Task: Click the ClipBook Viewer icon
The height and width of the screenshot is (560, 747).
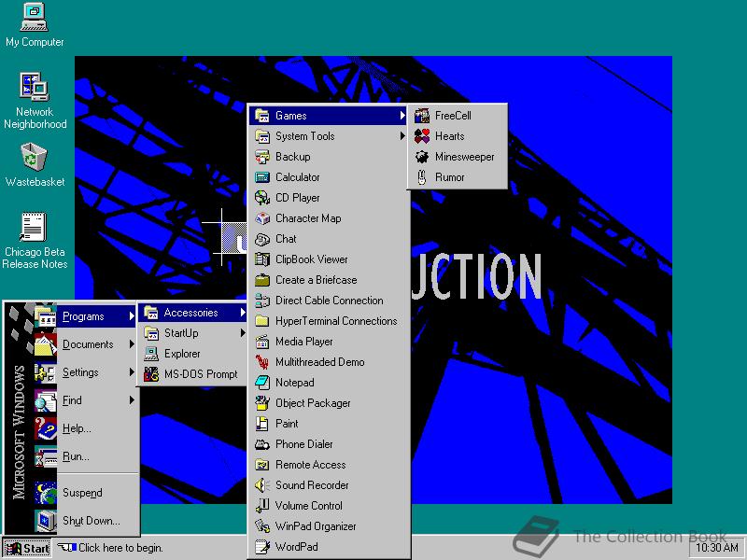Action: point(262,259)
